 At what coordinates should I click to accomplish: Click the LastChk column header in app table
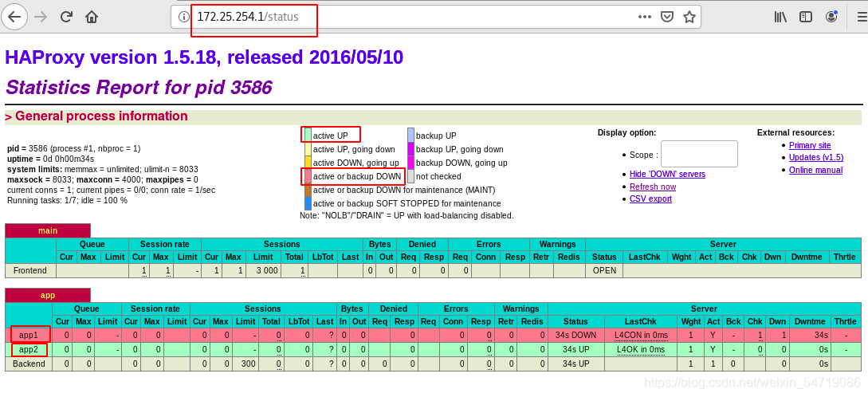(641, 321)
